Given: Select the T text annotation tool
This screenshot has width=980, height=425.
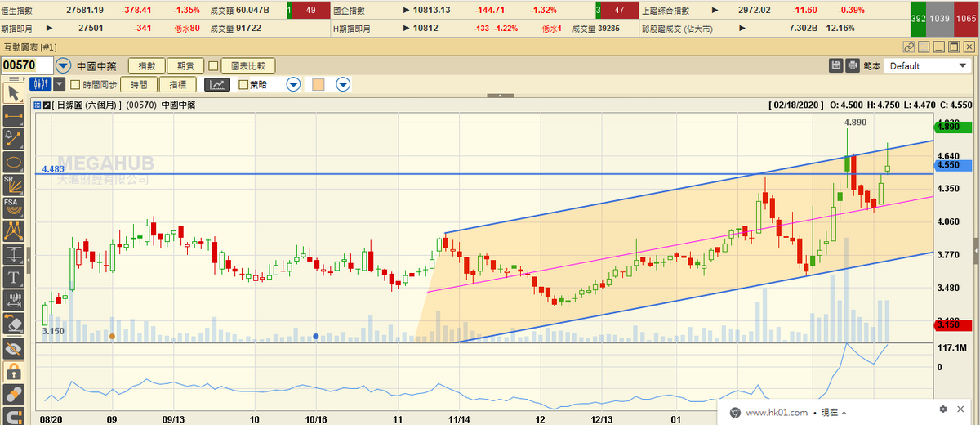Looking at the screenshot, I should (13, 277).
